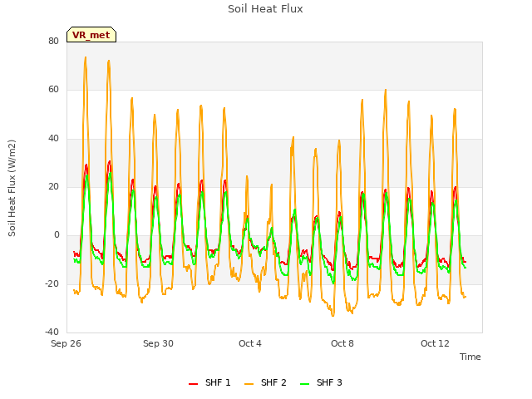
Task: Click the Sep 30 x-axis tick label
Action: point(158,343)
